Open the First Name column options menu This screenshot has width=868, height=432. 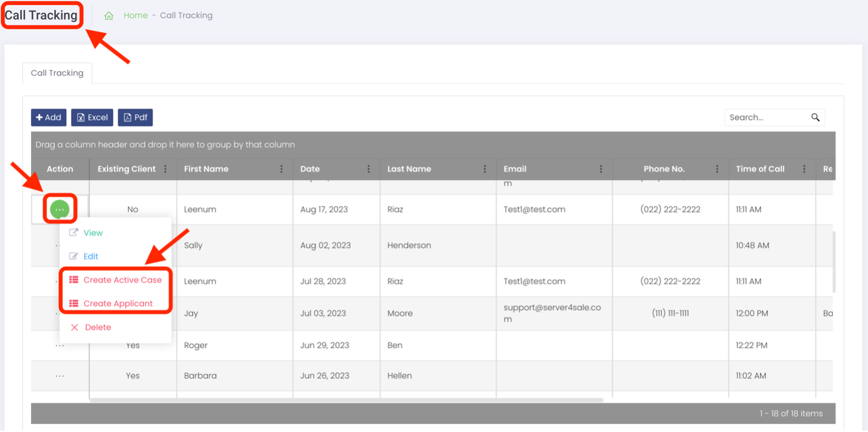coord(282,169)
